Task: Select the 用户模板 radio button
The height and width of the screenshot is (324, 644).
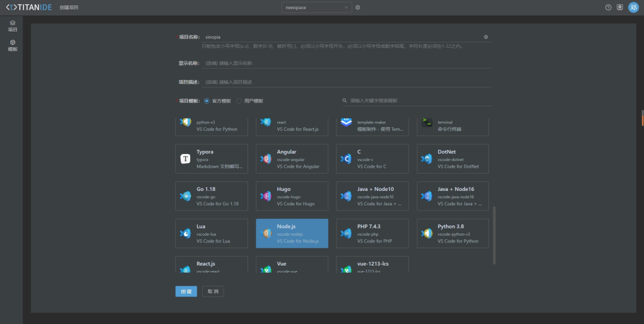Action: pyautogui.click(x=239, y=101)
